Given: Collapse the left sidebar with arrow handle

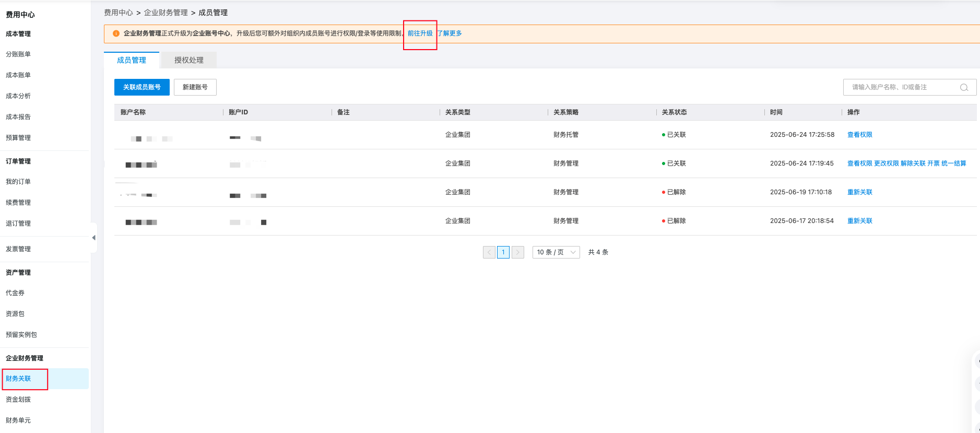Looking at the screenshot, I should [94, 238].
